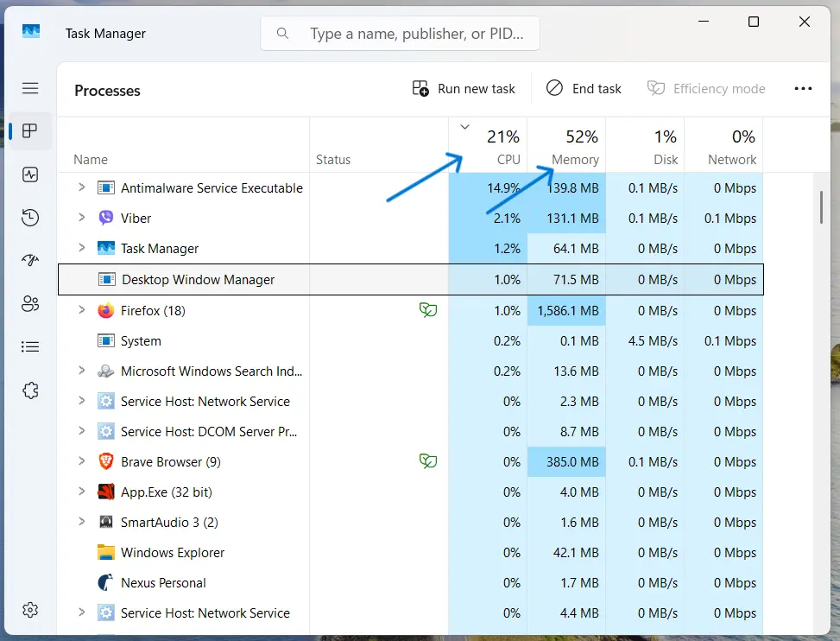The height and width of the screenshot is (641, 840).
Task: Click Task Manager memory 64.1 MB
Action: (576, 249)
